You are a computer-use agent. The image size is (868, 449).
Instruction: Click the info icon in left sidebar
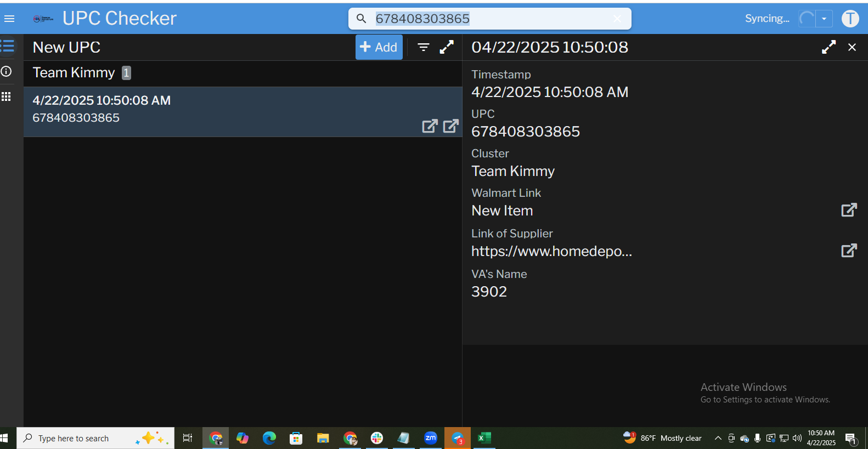(x=7, y=71)
